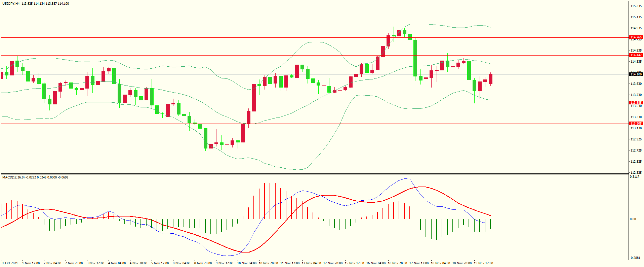Select the red 113.585 price level tag
The image size is (644, 267).
pyautogui.click(x=636, y=103)
